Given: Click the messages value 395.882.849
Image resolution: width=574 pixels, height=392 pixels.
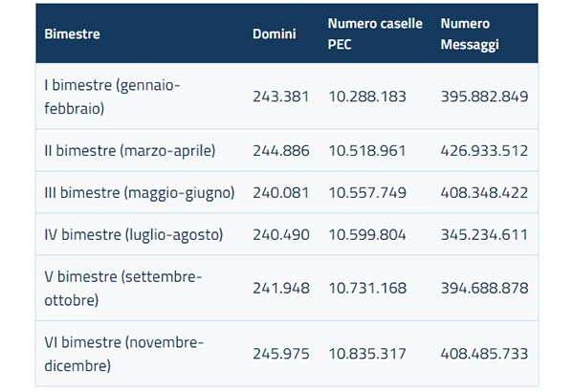Looking at the screenshot, I should (x=485, y=97).
